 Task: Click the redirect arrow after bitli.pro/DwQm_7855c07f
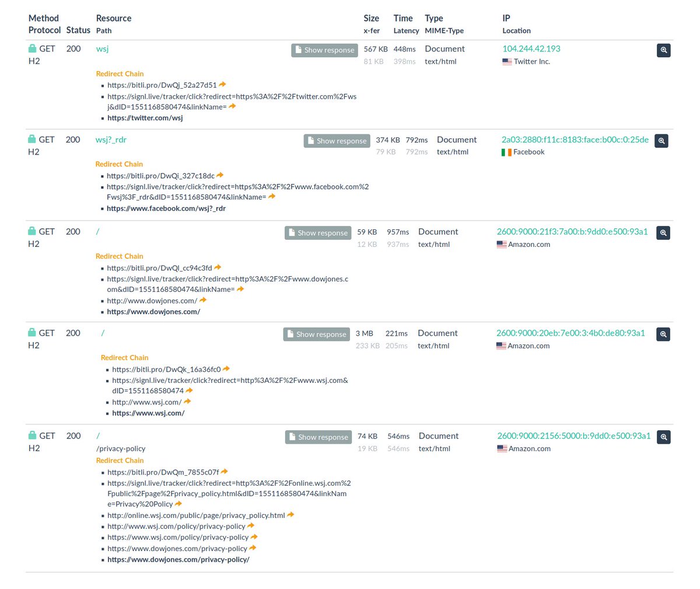click(225, 472)
